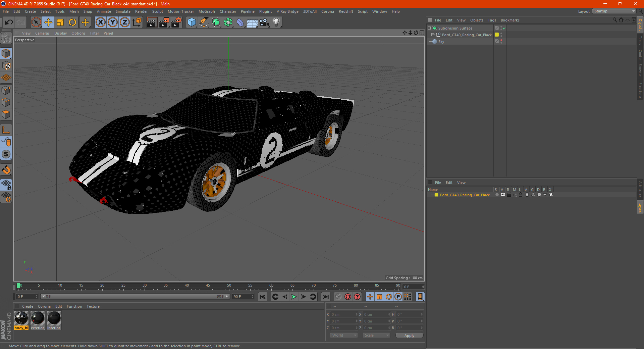Open the Floor environment icon
Viewport: 644px width, 349px height.
(252, 22)
